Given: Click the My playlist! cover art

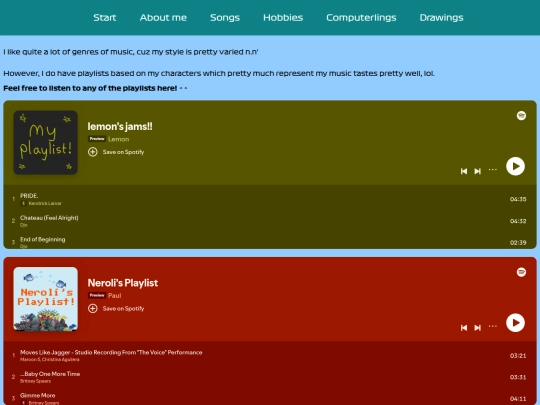Looking at the screenshot, I should [x=45, y=143].
